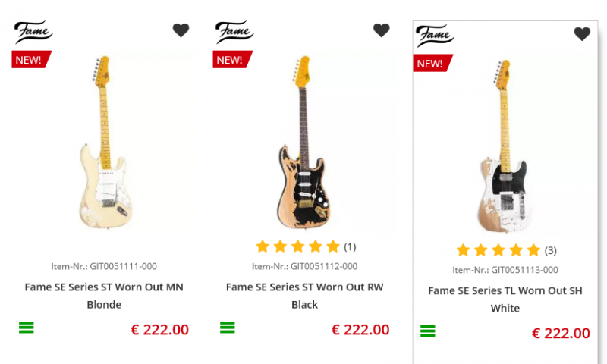Viewport: 607px width, 364px height.
Task: Favorite the TL Worn Out White guitar
Action: point(582,34)
